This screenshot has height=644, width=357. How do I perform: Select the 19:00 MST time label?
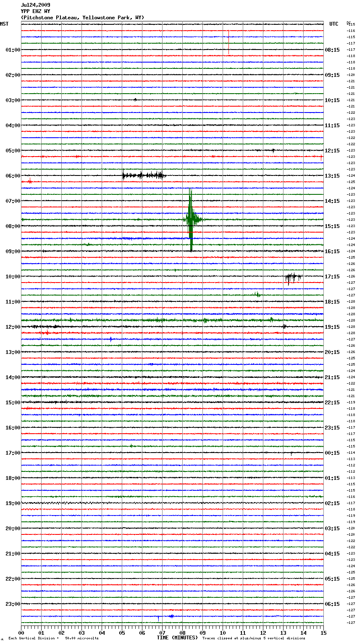(x=13, y=503)
